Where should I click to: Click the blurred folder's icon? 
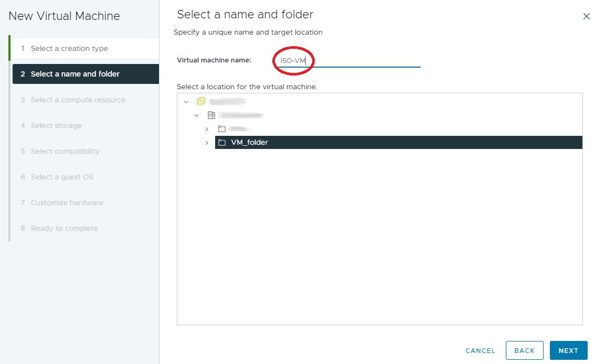tap(222, 129)
